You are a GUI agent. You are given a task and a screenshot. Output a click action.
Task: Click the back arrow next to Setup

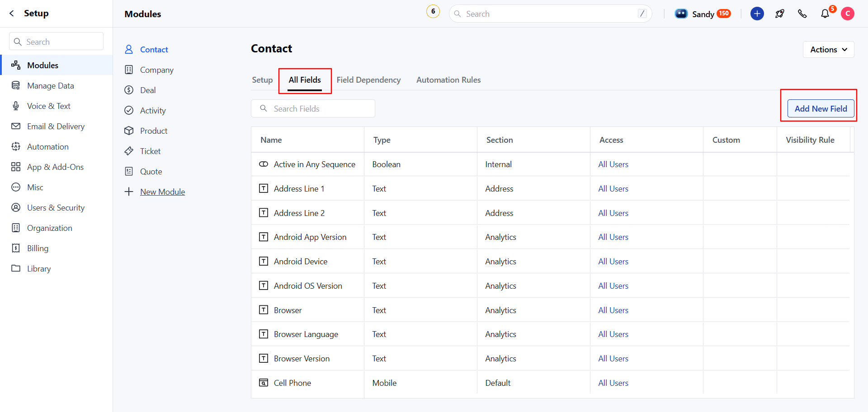(12, 14)
